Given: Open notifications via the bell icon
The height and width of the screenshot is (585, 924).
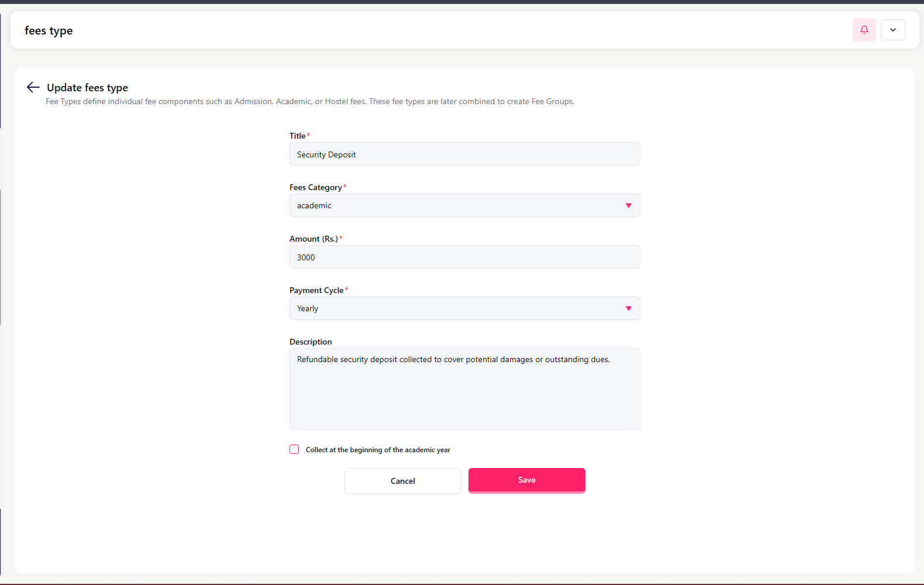Looking at the screenshot, I should 864,30.
